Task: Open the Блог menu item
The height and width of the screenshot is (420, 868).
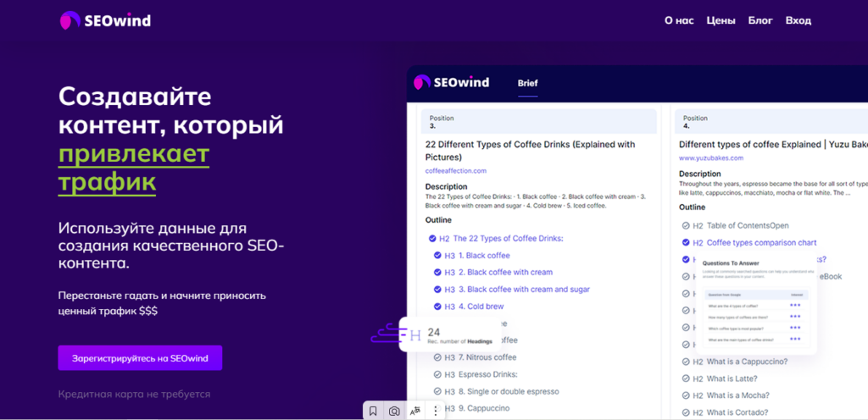Action: 760,20
